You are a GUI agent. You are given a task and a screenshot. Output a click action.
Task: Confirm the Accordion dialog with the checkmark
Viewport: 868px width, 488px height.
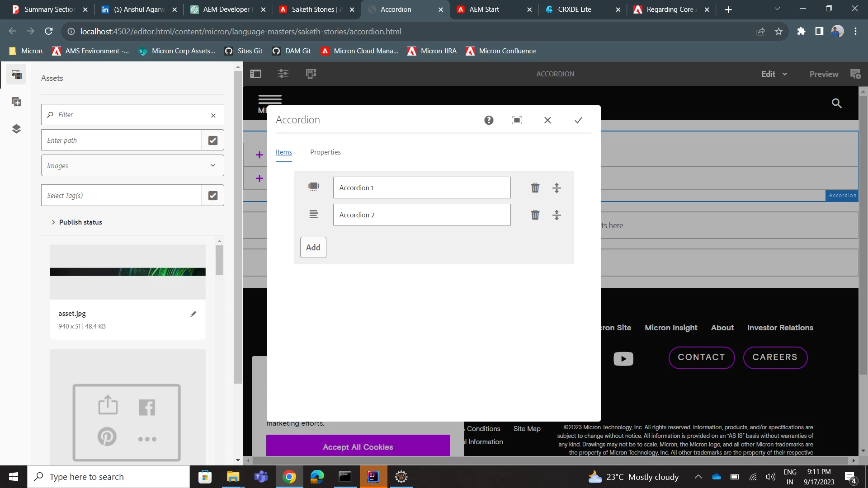coord(578,120)
